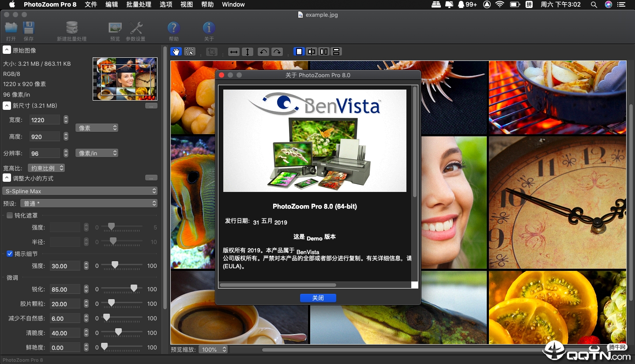Open the Window menu

pos(233,4)
